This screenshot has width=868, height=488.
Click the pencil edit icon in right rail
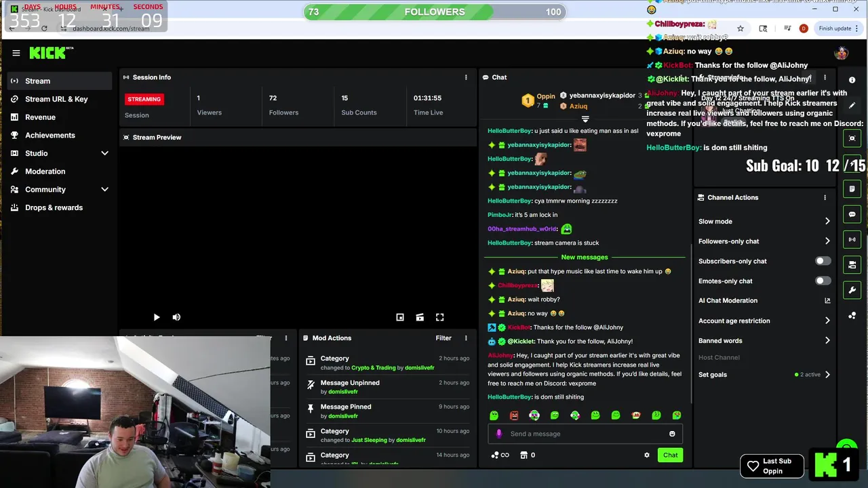click(852, 105)
